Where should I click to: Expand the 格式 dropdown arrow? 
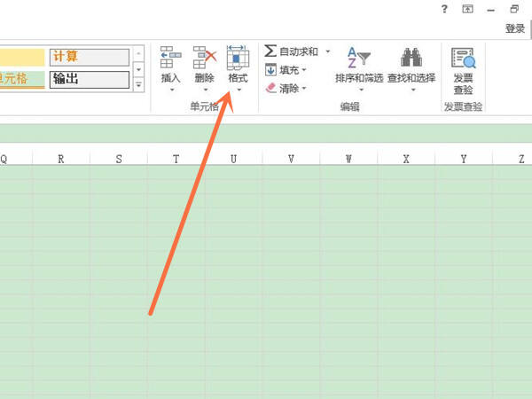click(x=239, y=90)
